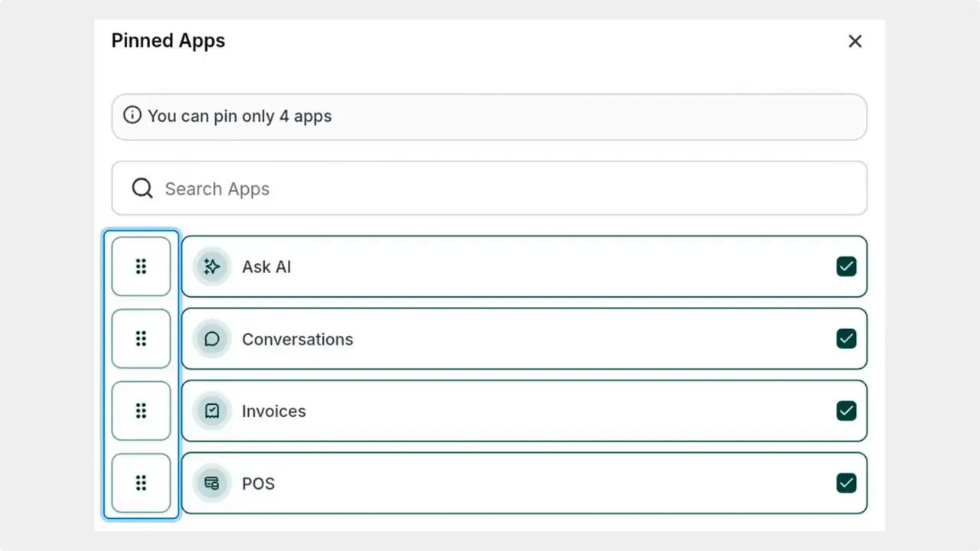980x551 pixels.
Task: Uncheck the Conversations checkbox
Action: [x=846, y=338]
